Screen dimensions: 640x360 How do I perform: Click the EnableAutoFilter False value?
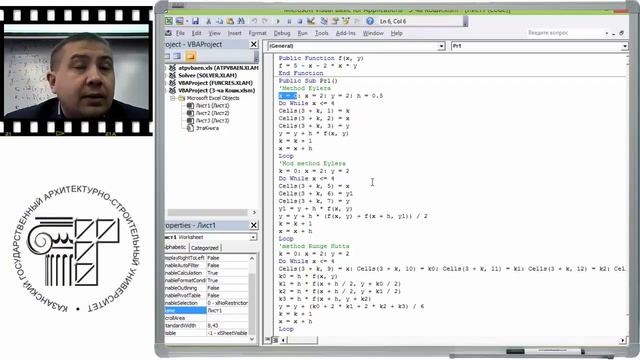tap(227, 265)
